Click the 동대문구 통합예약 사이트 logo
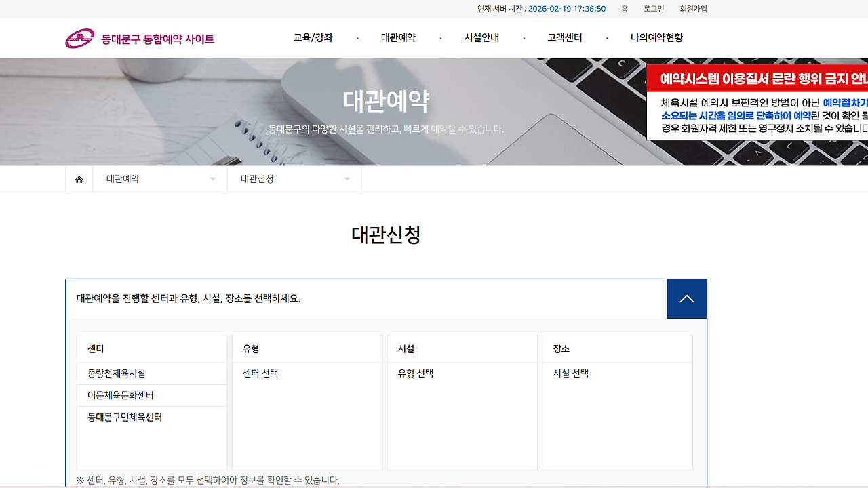 140,39
